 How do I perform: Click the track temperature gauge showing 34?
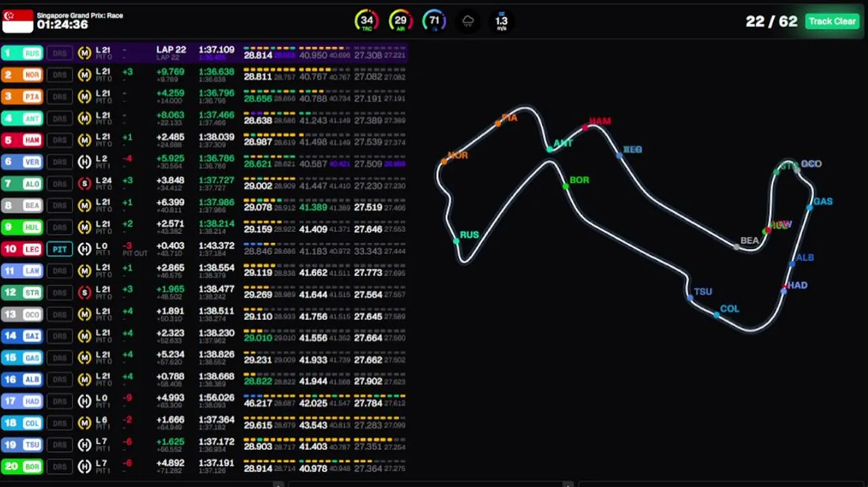[366, 21]
